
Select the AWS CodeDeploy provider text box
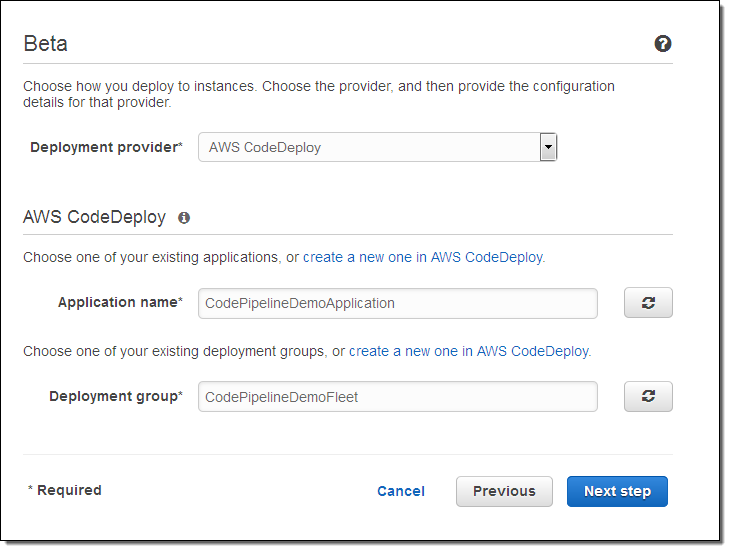click(x=368, y=147)
